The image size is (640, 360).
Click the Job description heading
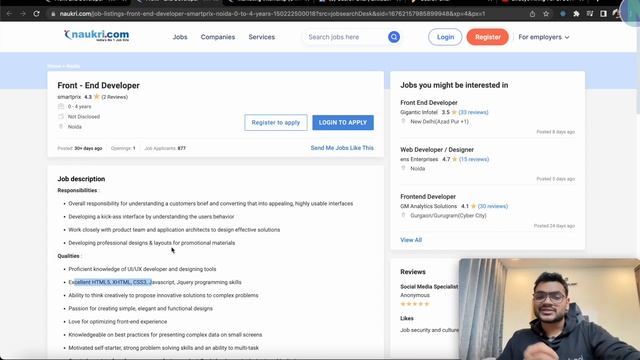81,179
